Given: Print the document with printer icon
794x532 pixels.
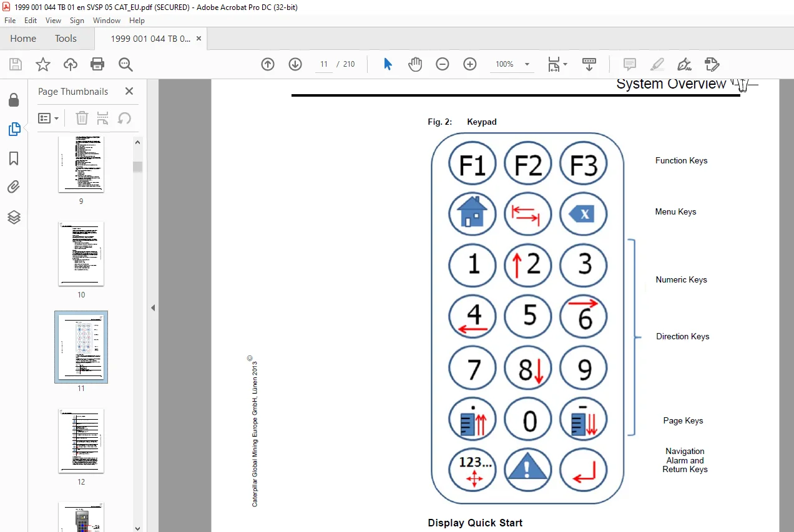Looking at the screenshot, I should pos(97,64).
